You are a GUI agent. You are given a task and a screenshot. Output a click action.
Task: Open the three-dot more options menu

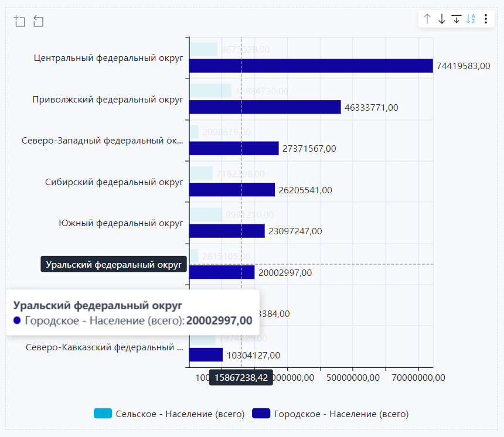[486, 19]
